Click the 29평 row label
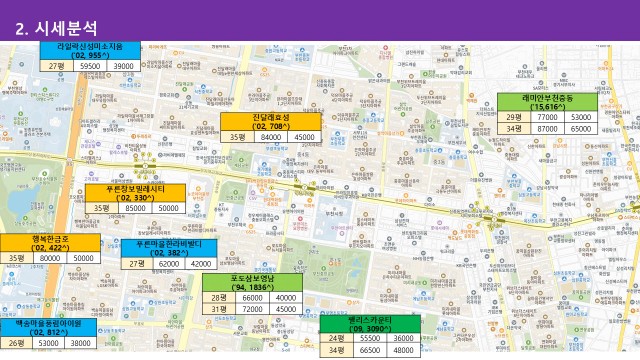 [x=514, y=117]
